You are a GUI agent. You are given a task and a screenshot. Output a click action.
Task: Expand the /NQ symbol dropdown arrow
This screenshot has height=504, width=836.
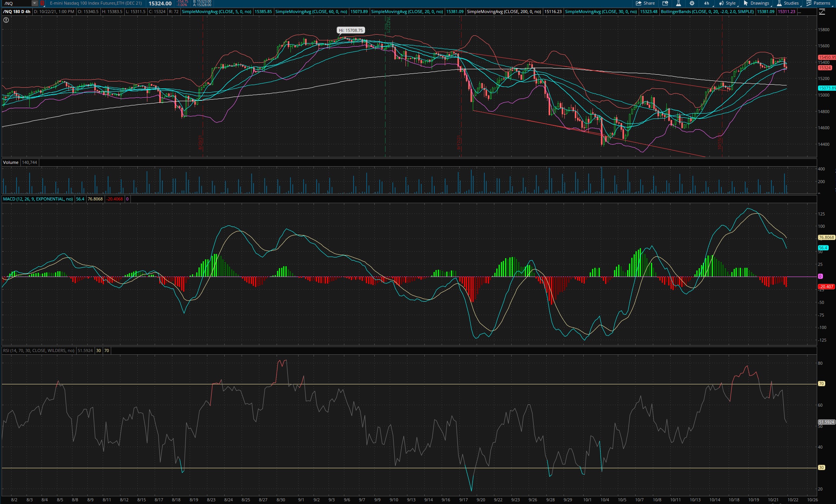point(35,3)
